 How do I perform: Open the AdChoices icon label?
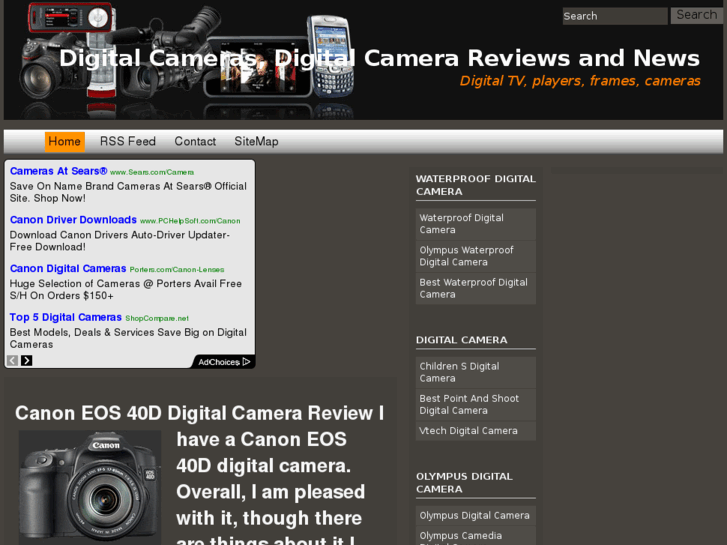pos(224,362)
